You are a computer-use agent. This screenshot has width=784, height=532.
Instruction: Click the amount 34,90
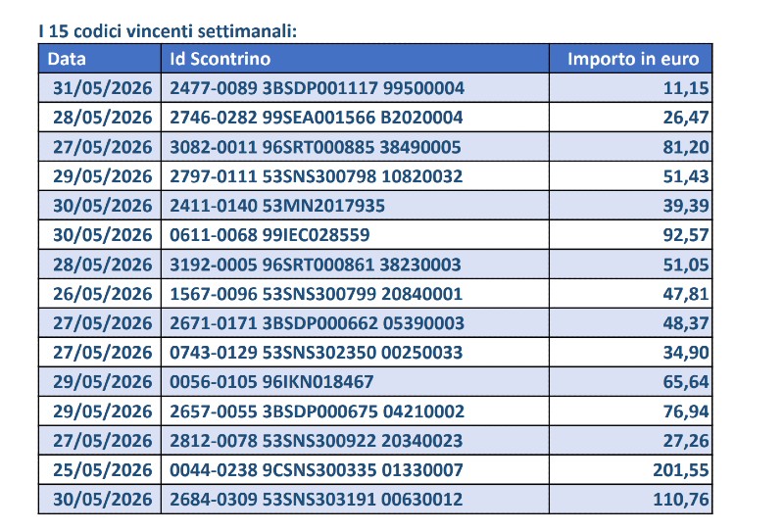[x=685, y=353]
